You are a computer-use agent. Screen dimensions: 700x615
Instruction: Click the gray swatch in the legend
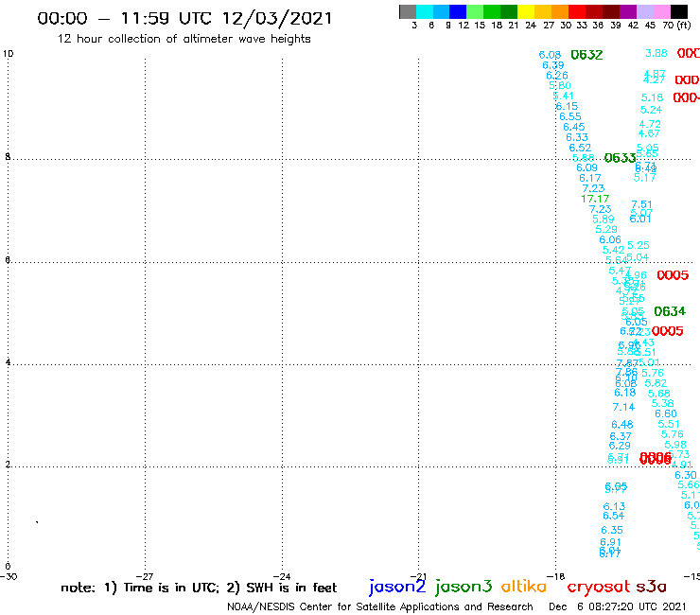(408, 11)
